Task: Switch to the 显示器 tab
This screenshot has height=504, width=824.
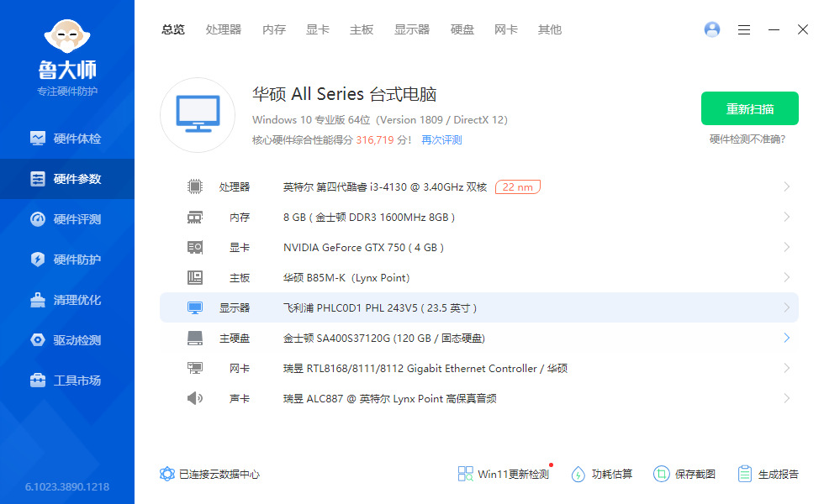Action: point(412,30)
